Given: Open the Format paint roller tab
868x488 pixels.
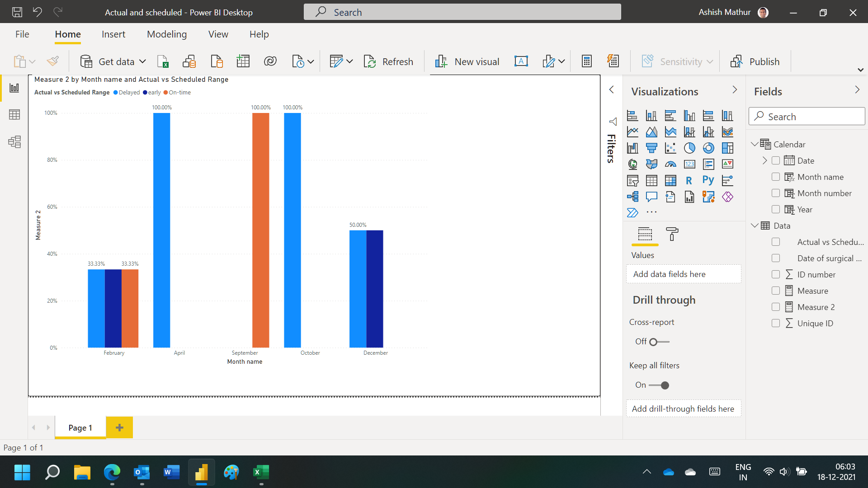Looking at the screenshot, I should pos(672,234).
